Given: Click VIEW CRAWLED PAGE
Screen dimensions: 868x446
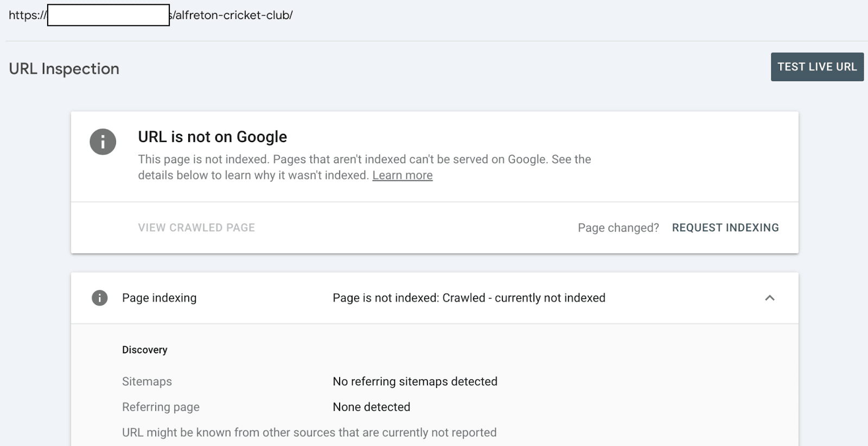Looking at the screenshot, I should 196,228.
